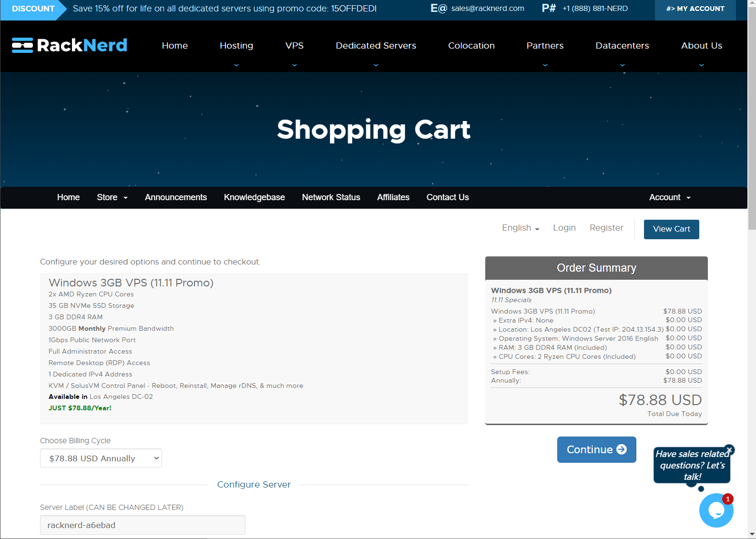The width and height of the screenshot is (756, 539).
Task: Expand the Partners menu chevron
Action: 545,65
